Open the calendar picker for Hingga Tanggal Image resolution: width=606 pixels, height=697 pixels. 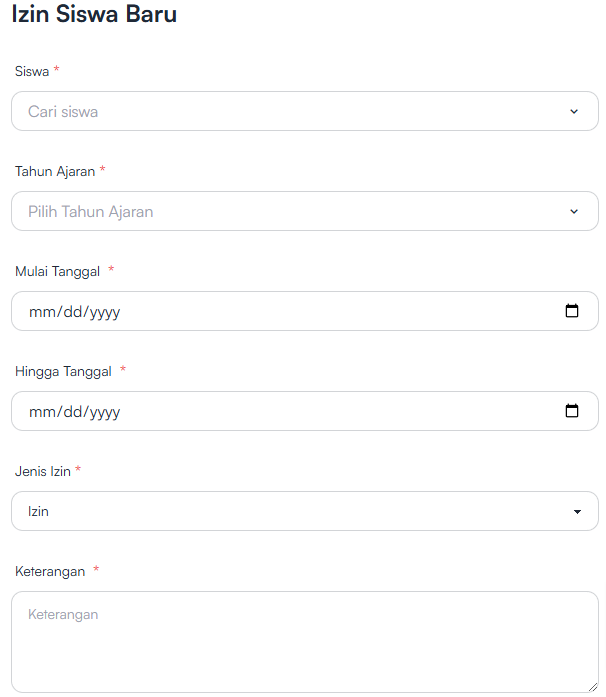click(x=571, y=411)
